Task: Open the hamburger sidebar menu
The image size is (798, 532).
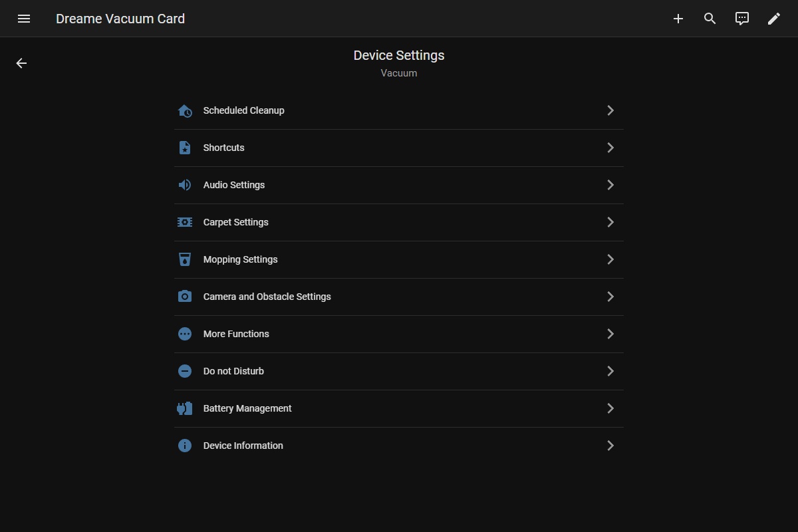Action: pos(24,19)
